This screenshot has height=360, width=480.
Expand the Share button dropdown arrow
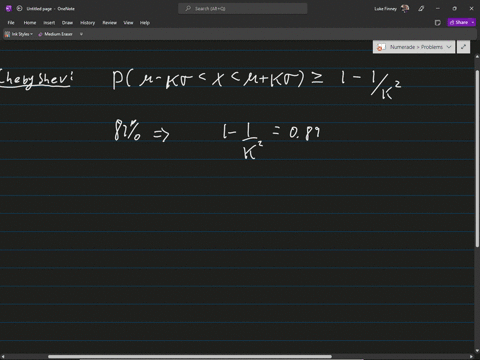(x=473, y=22)
